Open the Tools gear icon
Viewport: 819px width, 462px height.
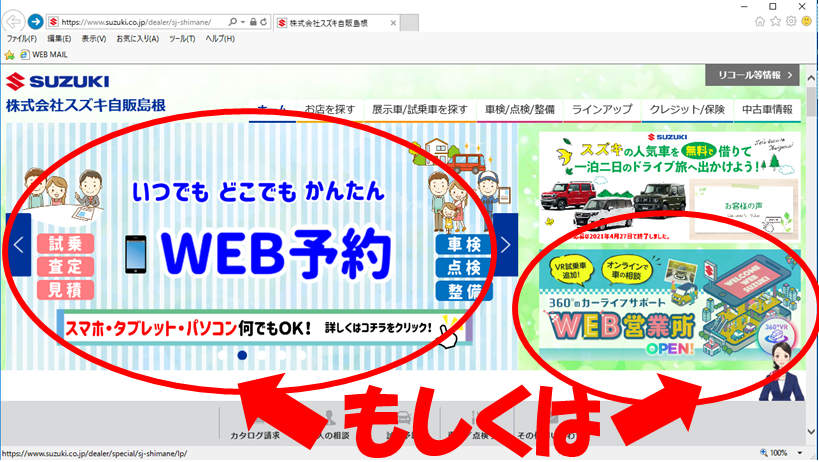791,21
